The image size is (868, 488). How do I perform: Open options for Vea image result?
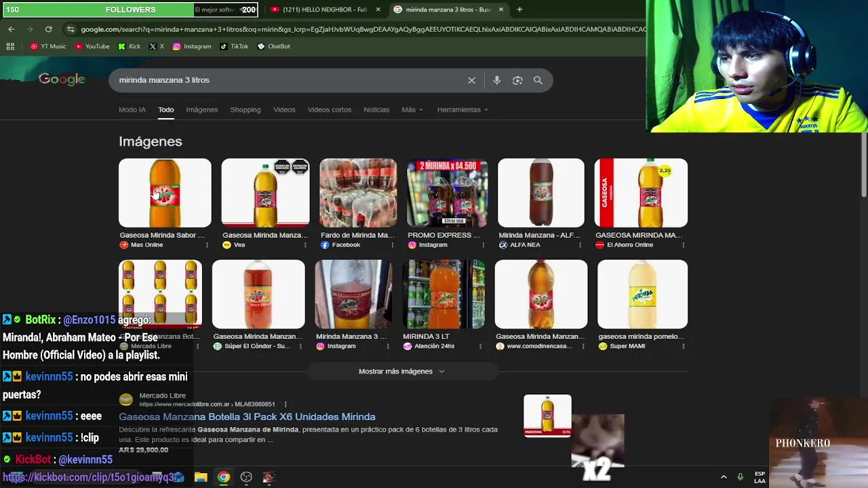coord(305,245)
